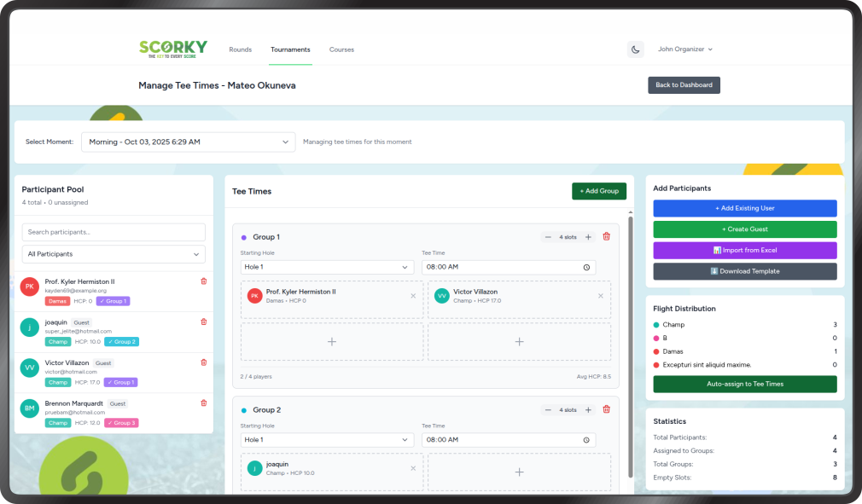Expand All Participants filter dropdown
Screen dimensions: 862x504
(114, 254)
